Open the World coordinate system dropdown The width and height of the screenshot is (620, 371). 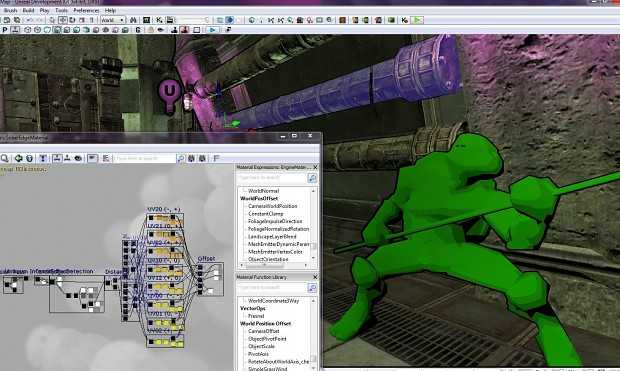click(113, 20)
